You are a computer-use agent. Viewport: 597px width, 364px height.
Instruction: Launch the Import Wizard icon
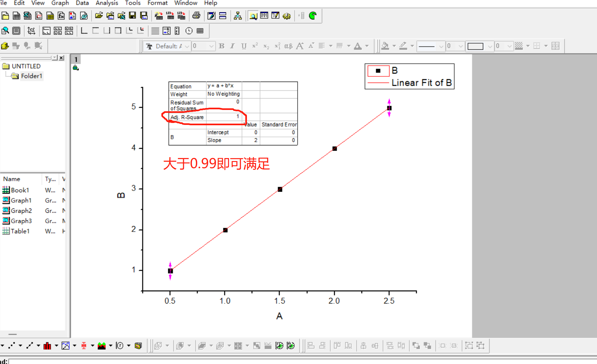159,16
